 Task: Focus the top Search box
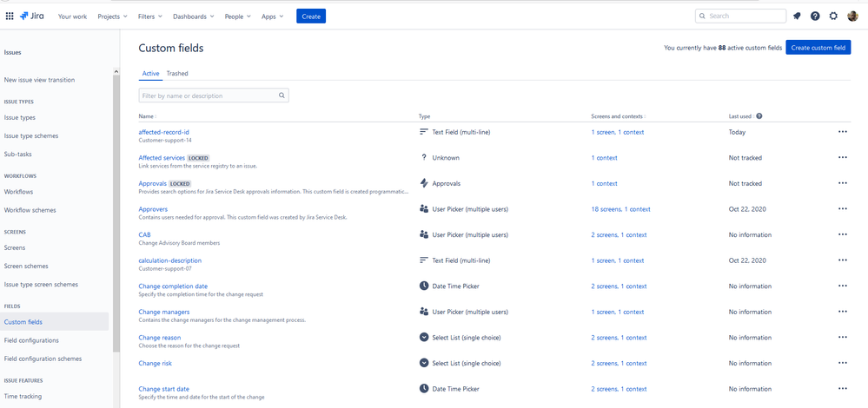pyautogui.click(x=740, y=16)
